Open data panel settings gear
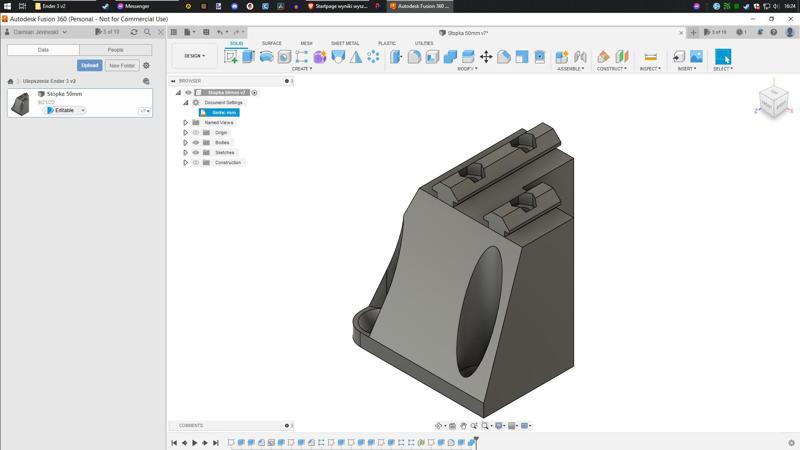 click(x=146, y=65)
